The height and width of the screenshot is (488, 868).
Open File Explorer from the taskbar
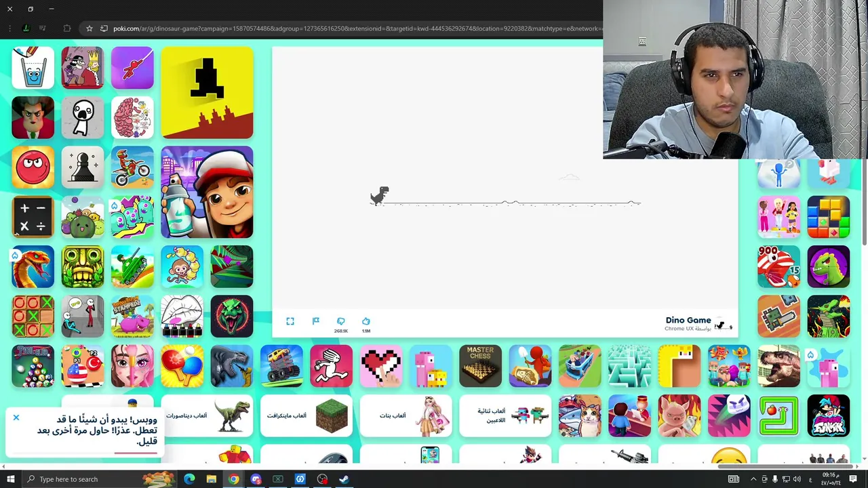click(212, 479)
